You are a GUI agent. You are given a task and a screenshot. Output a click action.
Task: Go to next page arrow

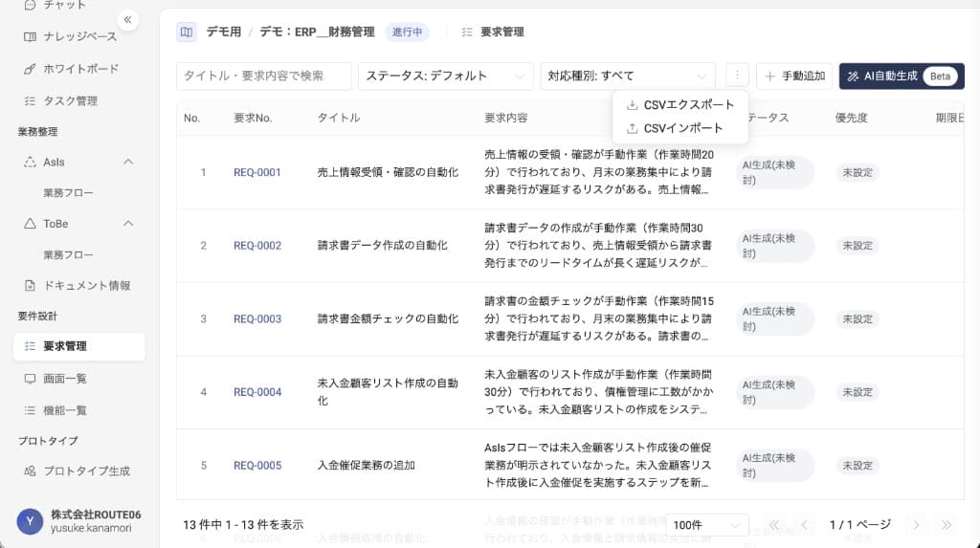pyautogui.click(x=916, y=525)
